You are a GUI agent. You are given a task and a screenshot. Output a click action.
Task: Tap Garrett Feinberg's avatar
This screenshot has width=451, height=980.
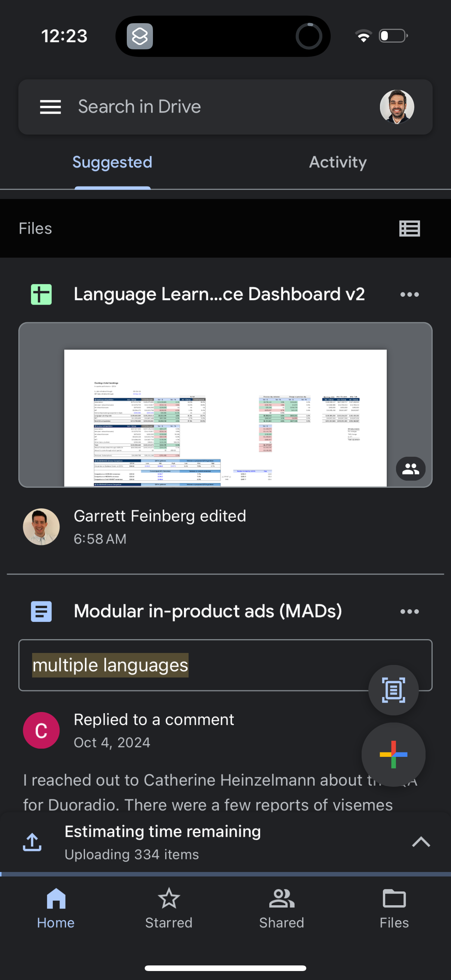click(x=41, y=527)
